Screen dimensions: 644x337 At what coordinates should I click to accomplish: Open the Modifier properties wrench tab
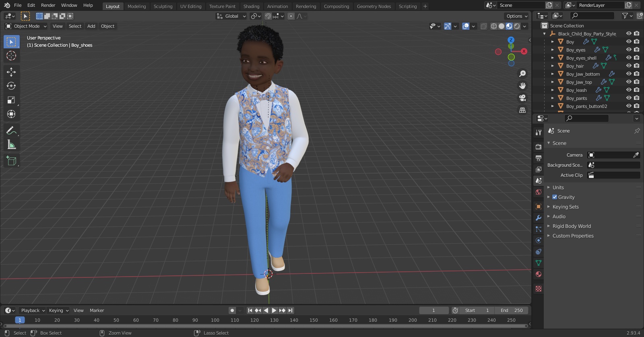point(539,218)
